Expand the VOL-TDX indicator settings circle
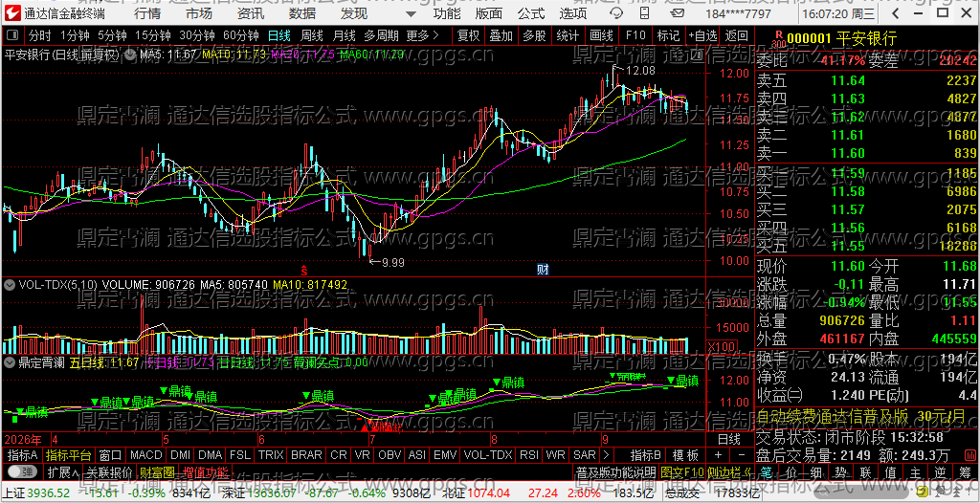 tap(10, 284)
